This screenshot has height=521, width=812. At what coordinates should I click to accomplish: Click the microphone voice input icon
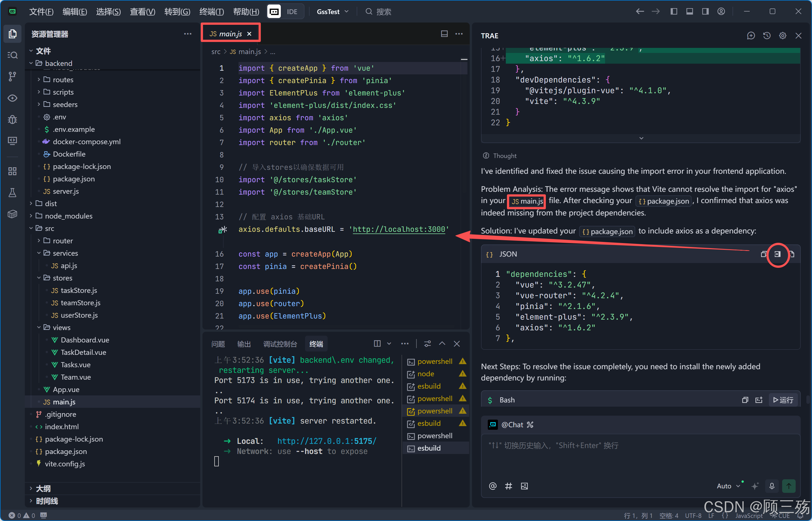tap(772, 486)
